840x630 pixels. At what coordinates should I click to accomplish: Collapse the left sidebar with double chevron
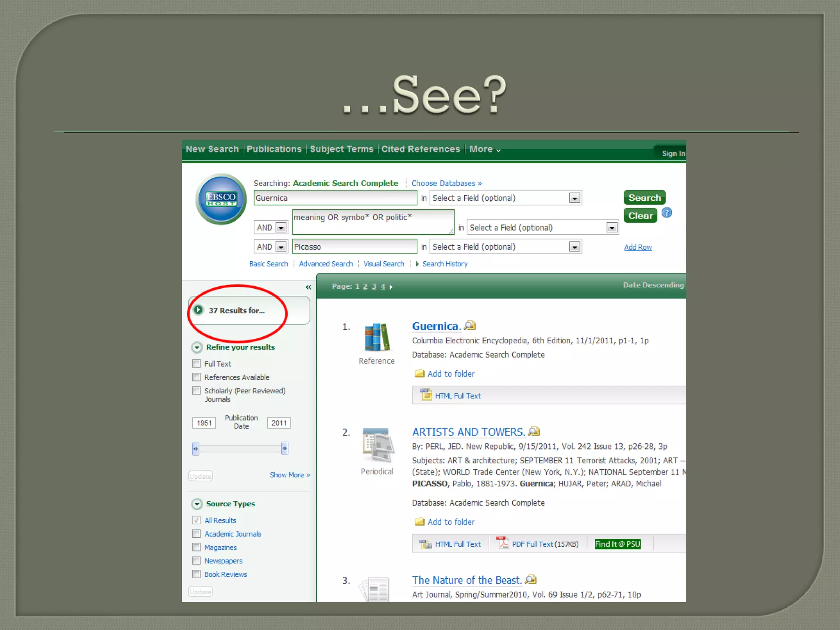pyautogui.click(x=308, y=287)
